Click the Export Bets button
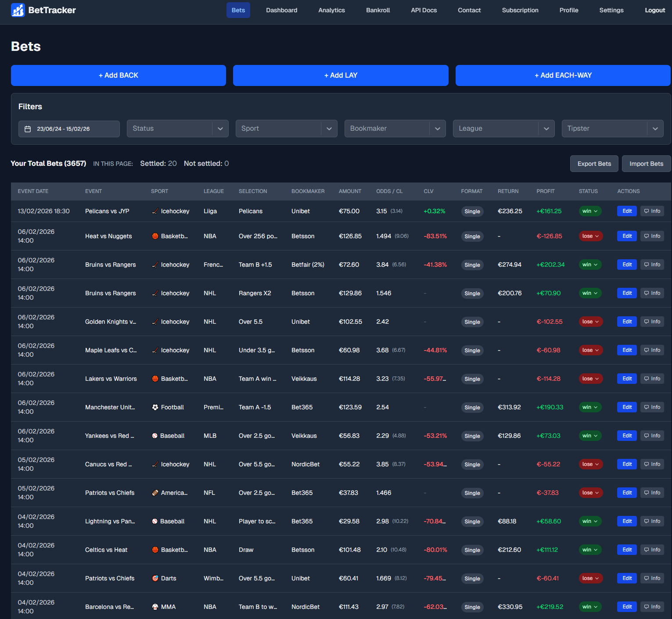 pos(594,164)
